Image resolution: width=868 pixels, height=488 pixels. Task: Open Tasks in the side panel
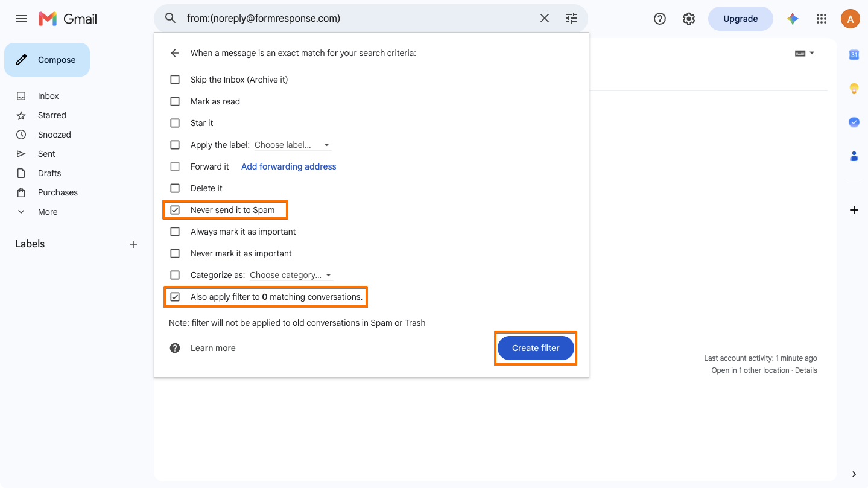tap(854, 122)
